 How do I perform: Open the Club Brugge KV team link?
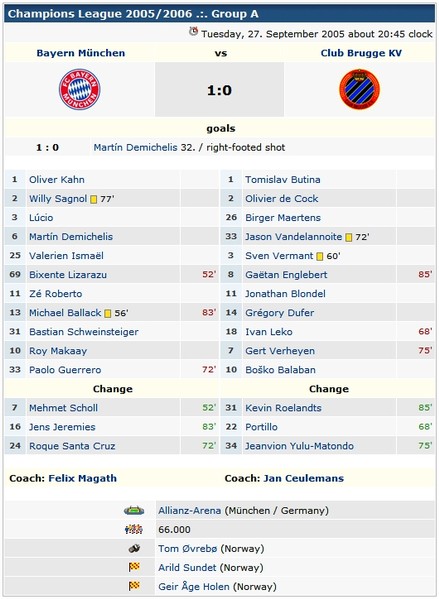(x=361, y=53)
